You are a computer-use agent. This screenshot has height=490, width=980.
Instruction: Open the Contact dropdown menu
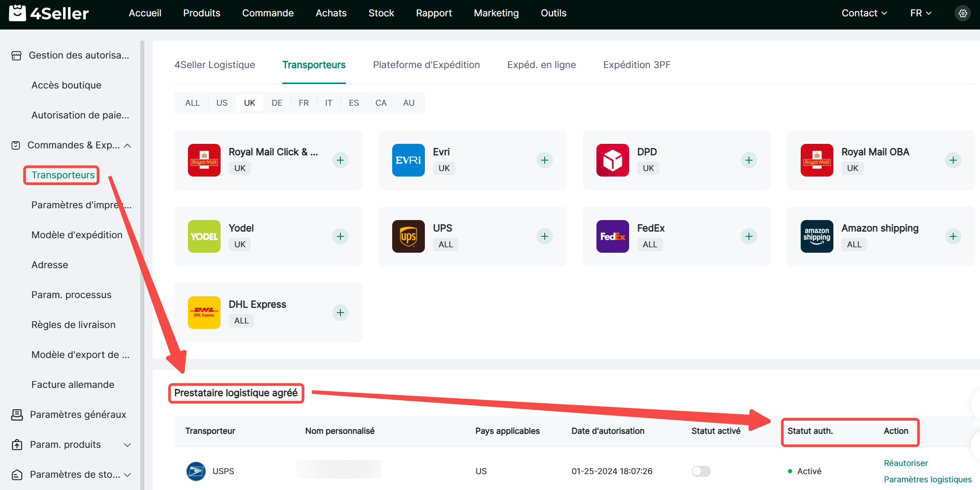click(864, 13)
